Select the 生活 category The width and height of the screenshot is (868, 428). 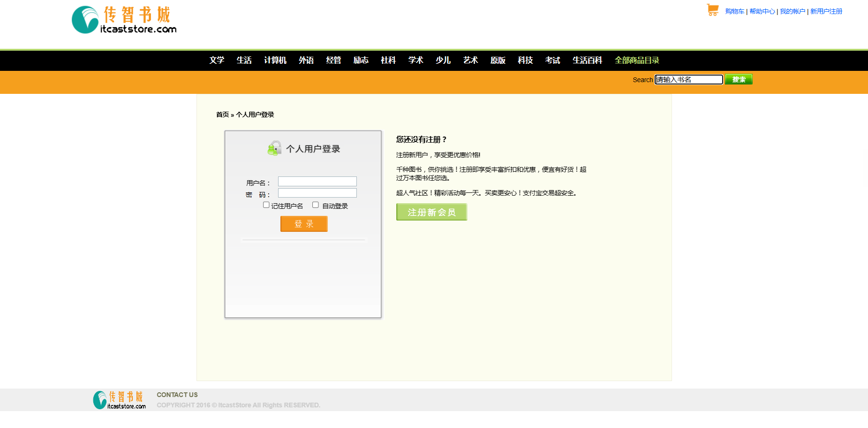244,60
